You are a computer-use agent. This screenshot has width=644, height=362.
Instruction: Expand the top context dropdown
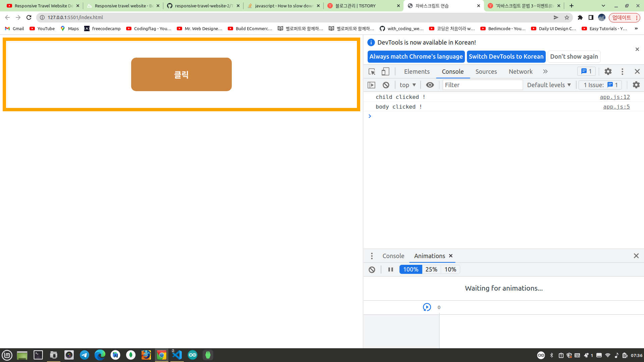(408, 85)
